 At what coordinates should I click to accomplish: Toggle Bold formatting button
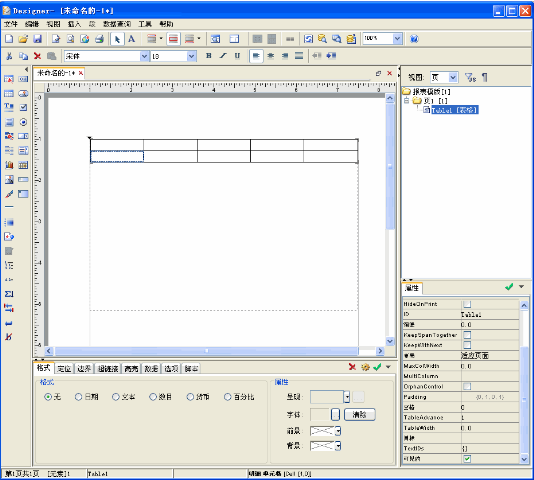209,56
